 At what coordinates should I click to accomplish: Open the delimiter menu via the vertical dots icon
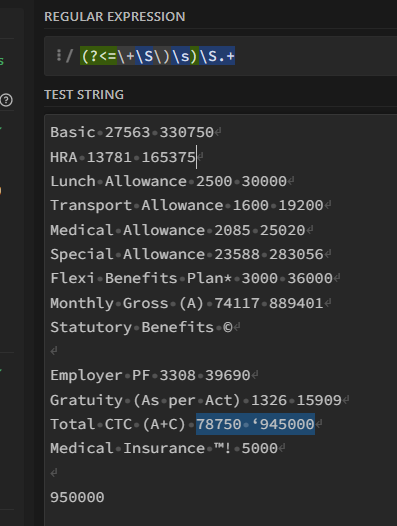coord(59,55)
